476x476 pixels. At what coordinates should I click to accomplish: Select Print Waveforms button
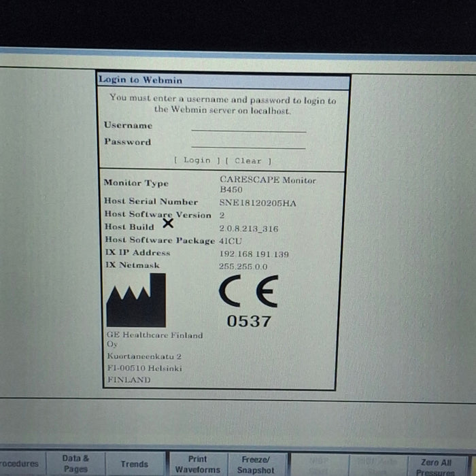198,464
